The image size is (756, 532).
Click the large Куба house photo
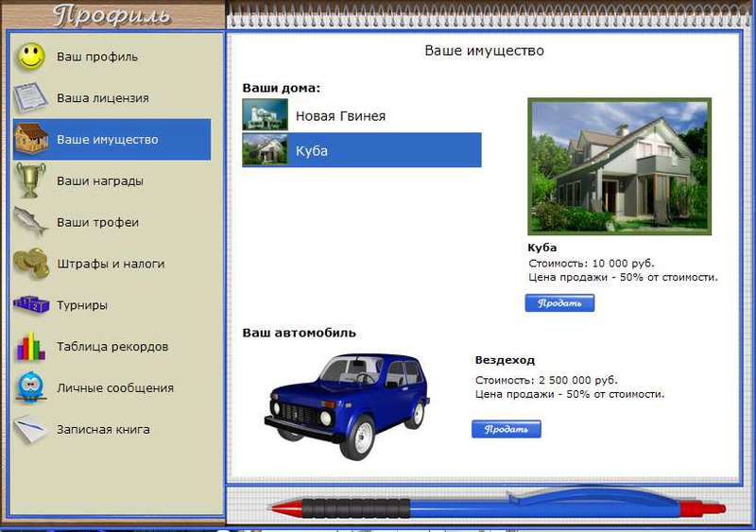click(x=620, y=166)
